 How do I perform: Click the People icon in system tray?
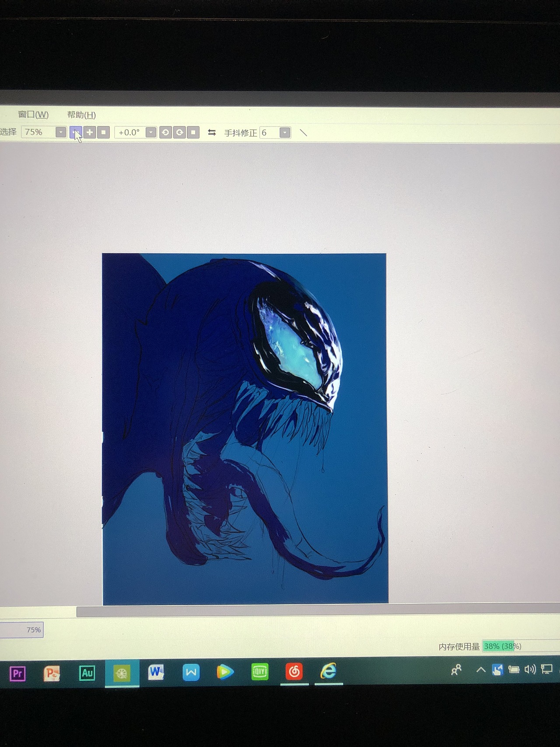[456, 670]
